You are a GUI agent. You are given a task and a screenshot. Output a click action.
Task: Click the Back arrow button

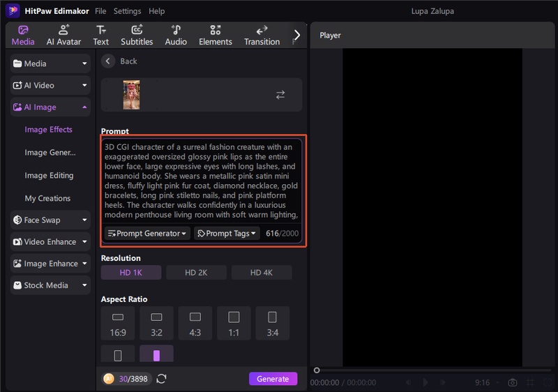(x=108, y=61)
